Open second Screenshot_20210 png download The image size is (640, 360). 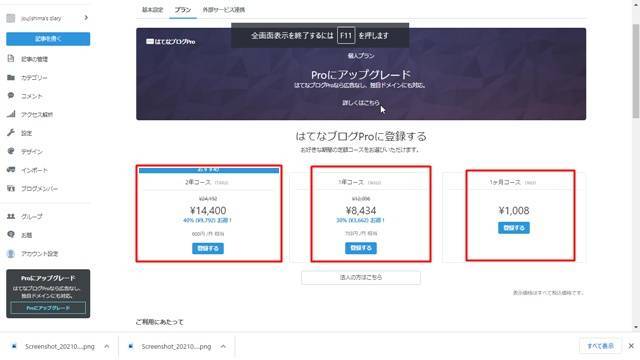click(176, 346)
